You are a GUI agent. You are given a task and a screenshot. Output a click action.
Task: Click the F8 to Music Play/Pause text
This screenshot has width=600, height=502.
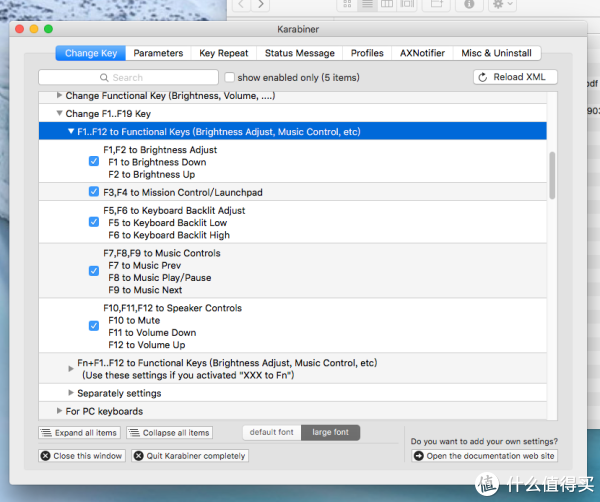pyautogui.click(x=160, y=278)
